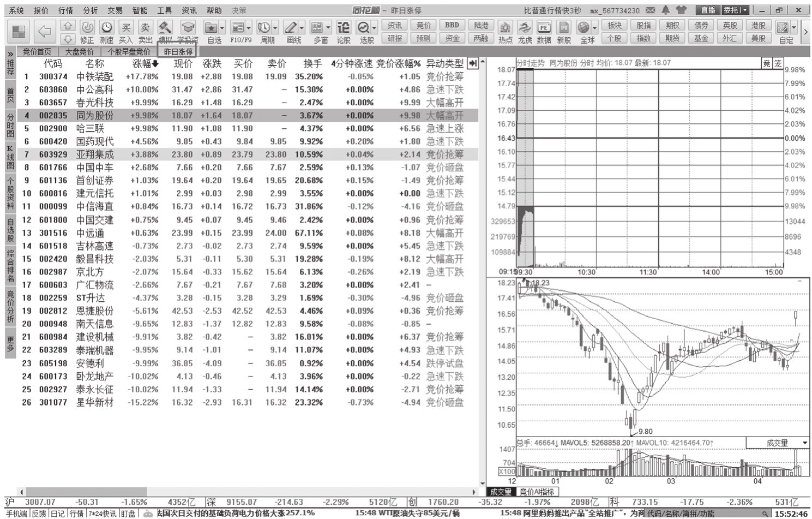Open the 成交量 indicator dropdown in K-line chart
The image size is (812, 519).
pos(804,443)
